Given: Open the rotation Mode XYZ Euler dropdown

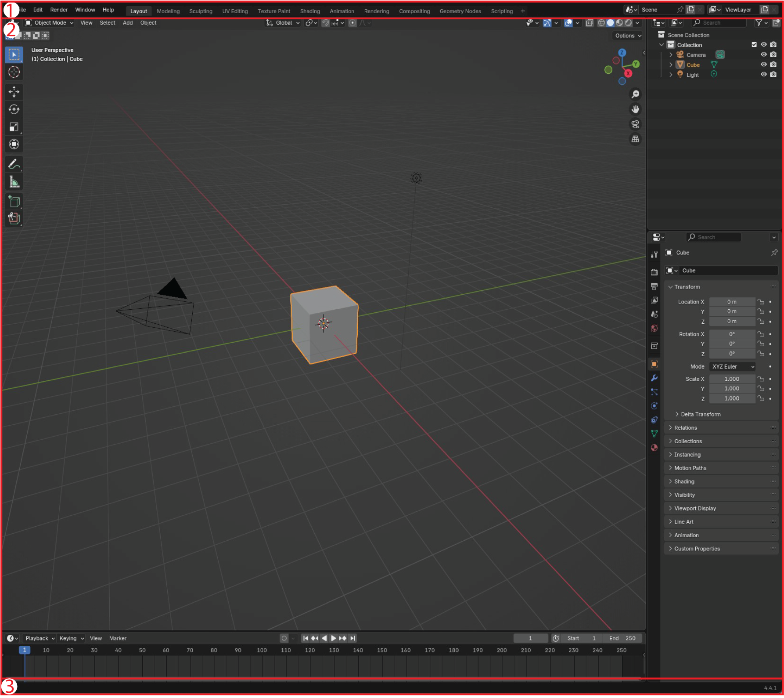Looking at the screenshot, I should point(733,367).
